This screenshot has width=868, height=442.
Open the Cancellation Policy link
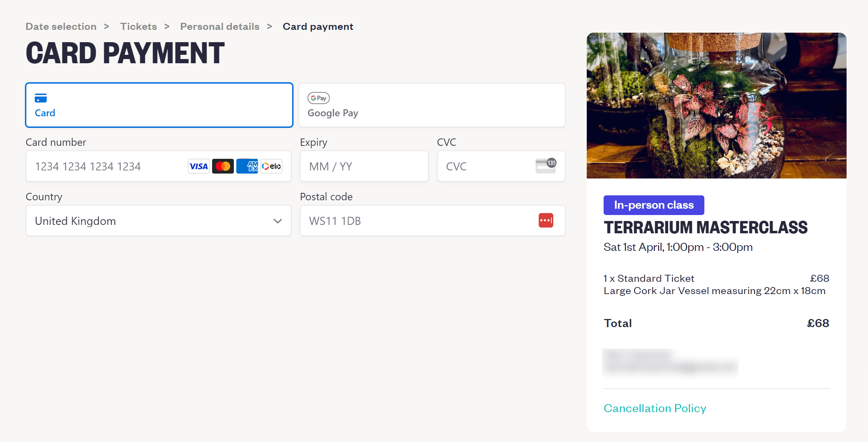tap(655, 408)
